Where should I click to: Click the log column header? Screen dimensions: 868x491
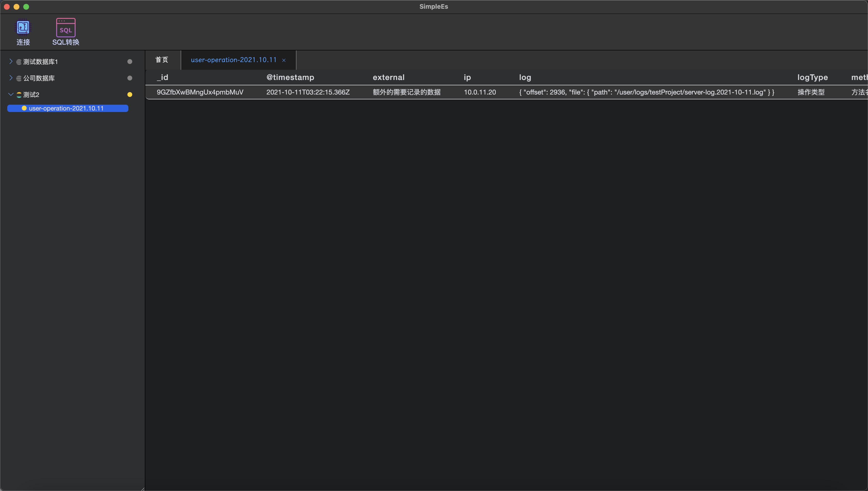[x=525, y=77]
